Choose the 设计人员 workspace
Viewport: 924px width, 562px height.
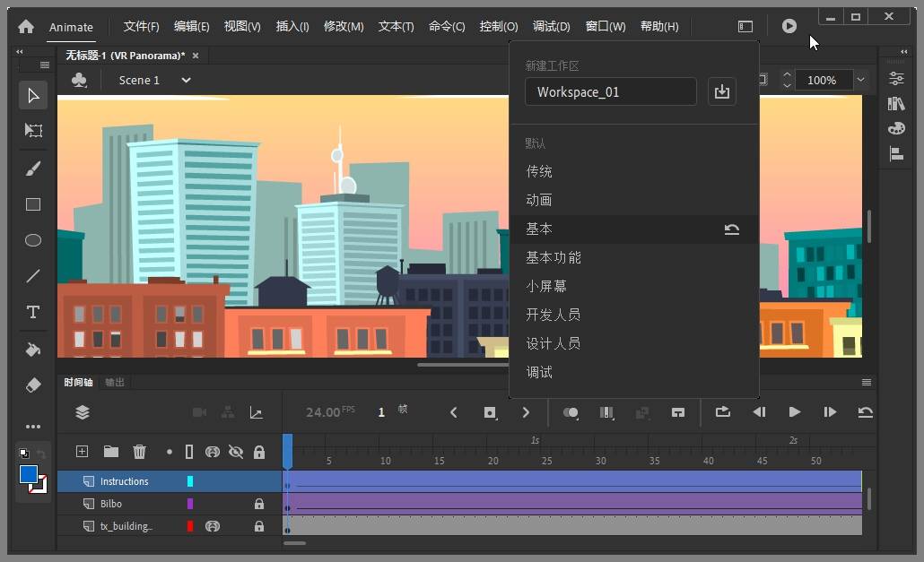point(553,343)
